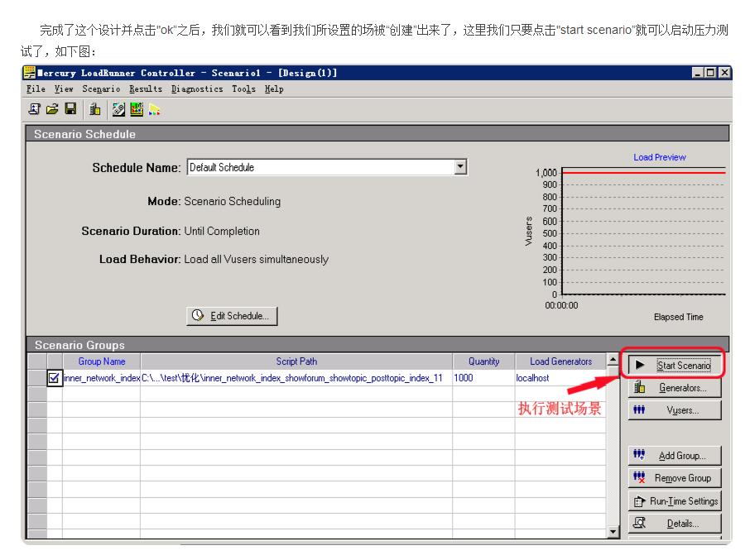Click the Start Scenario button
Image resolution: width=750 pixels, height=560 pixels.
pos(674,365)
